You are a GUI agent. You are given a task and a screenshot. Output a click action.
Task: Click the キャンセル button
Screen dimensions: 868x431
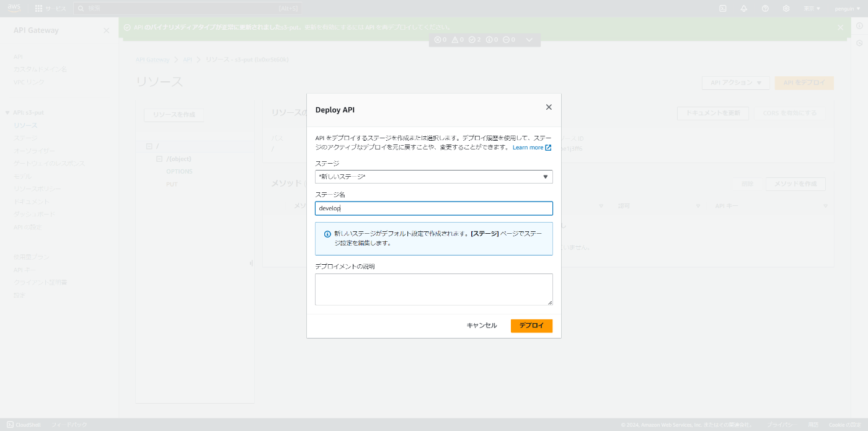[482, 326]
